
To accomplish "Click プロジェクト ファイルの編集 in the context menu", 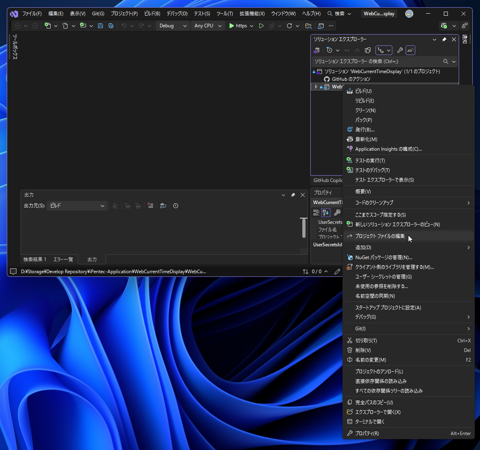I will pyautogui.click(x=408, y=236).
